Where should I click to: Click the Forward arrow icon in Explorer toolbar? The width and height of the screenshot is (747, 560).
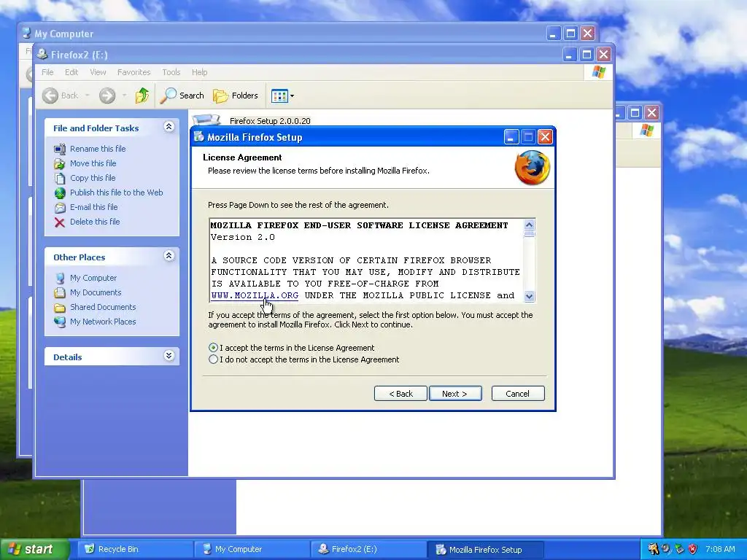tap(107, 96)
